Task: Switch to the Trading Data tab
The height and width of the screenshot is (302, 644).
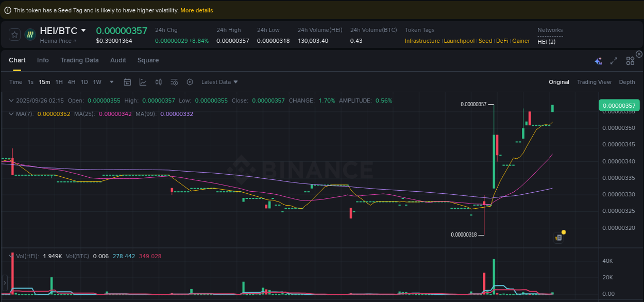Action: point(79,60)
